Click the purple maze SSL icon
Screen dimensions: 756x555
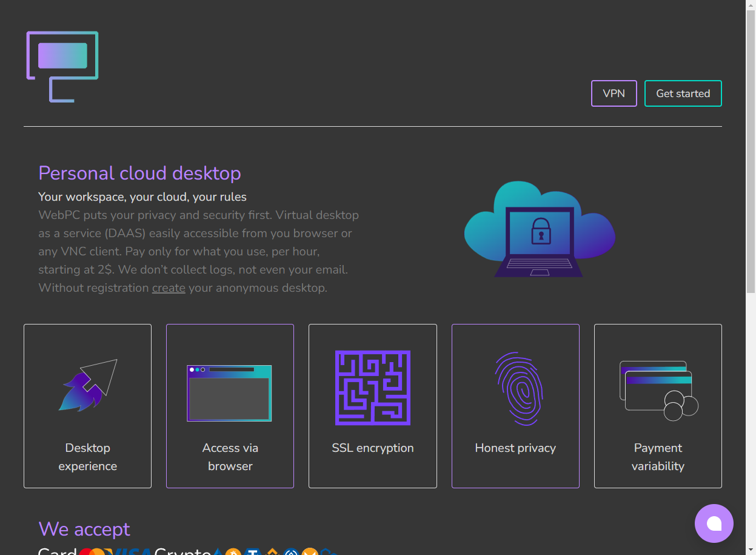(x=373, y=388)
